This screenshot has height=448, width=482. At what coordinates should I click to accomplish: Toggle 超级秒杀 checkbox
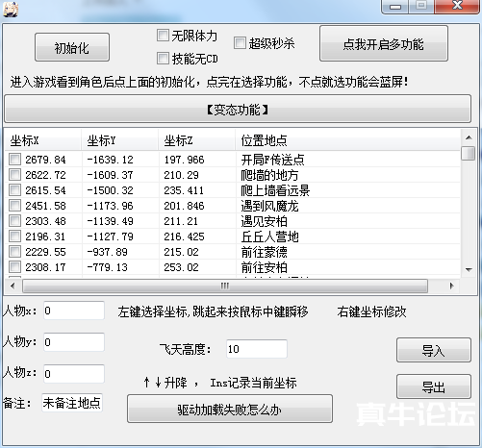[240, 43]
